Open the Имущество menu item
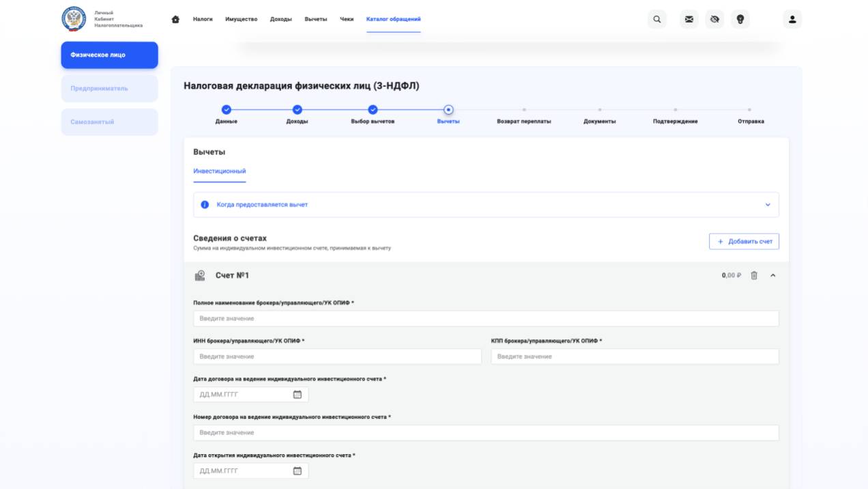Image resolution: width=868 pixels, height=489 pixels. tap(241, 19)
